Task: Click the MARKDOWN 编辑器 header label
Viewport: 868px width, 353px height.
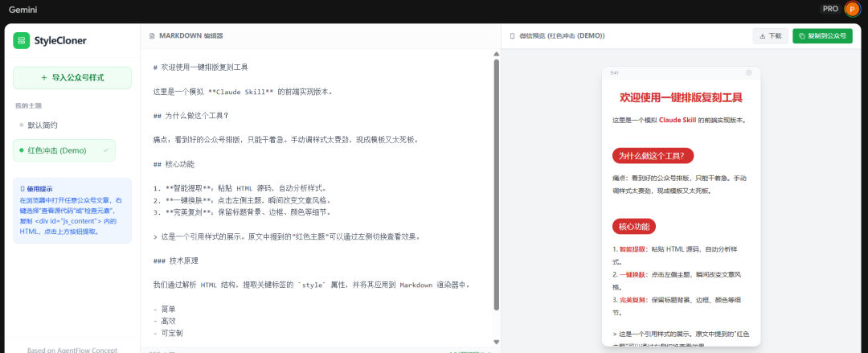Action: (x=191, y=36)
